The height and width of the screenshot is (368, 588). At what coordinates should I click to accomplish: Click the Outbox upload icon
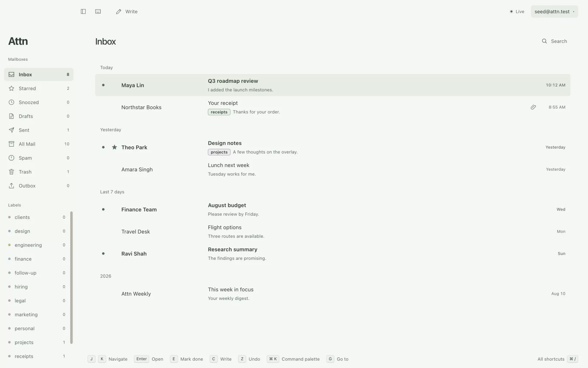click(11, 186)
